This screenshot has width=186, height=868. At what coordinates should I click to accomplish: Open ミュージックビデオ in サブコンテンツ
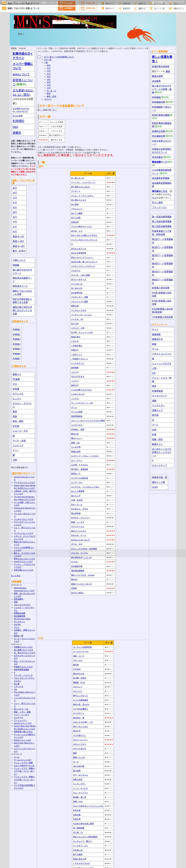pos(162,364)
